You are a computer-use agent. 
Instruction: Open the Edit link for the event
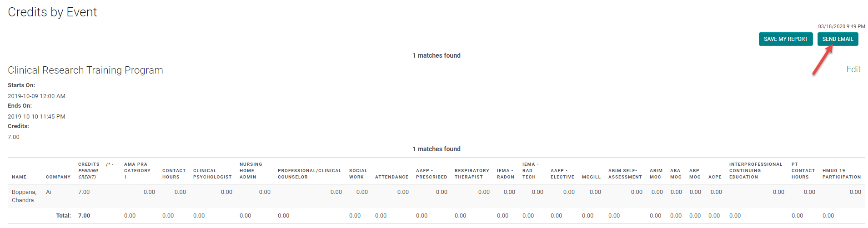[853, 69]
